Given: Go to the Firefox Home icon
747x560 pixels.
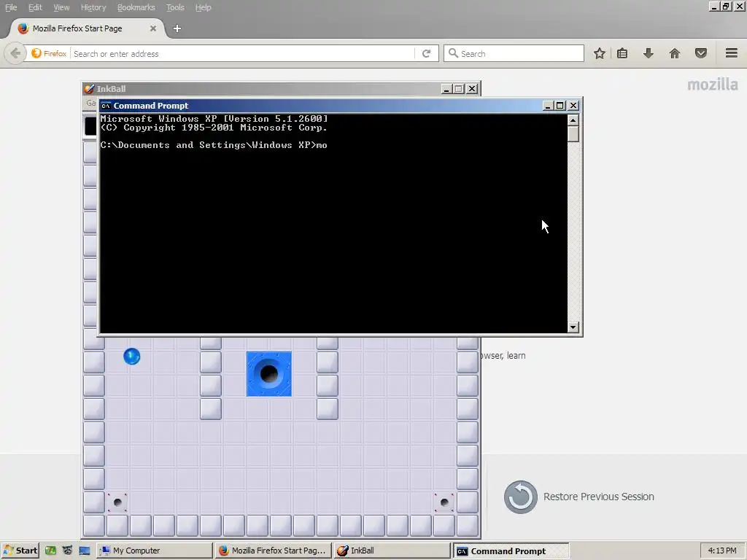Looking at the screenshot, I should (675, 53).
